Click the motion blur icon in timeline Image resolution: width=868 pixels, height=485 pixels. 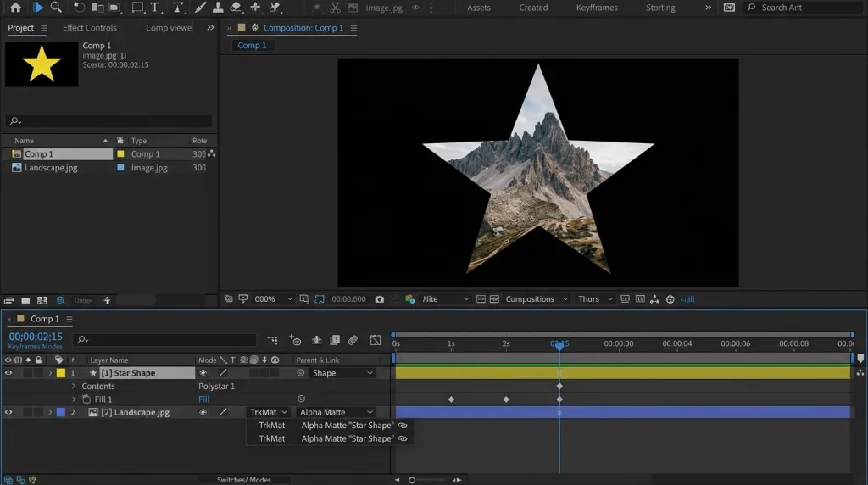[353, 339]
